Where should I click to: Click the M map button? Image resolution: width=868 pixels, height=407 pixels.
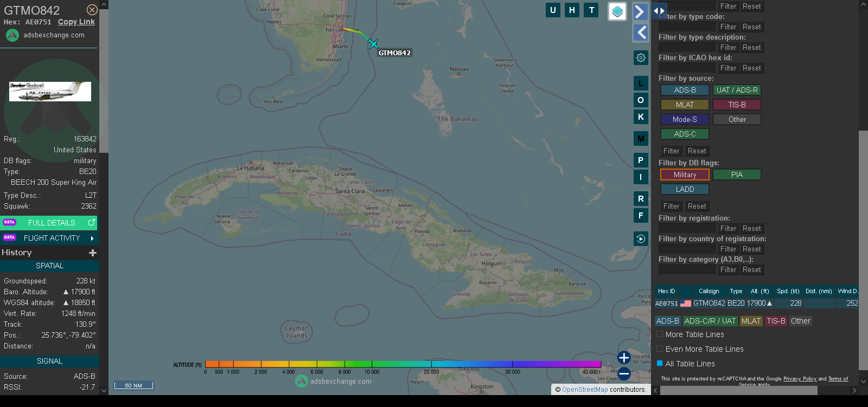click(x=641, y=139)
